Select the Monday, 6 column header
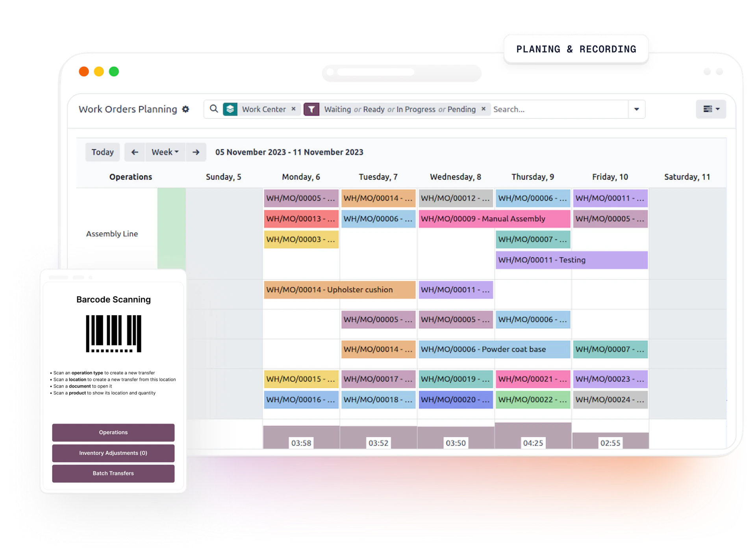This screenshot has width=756, height=550. coord(301,177)
